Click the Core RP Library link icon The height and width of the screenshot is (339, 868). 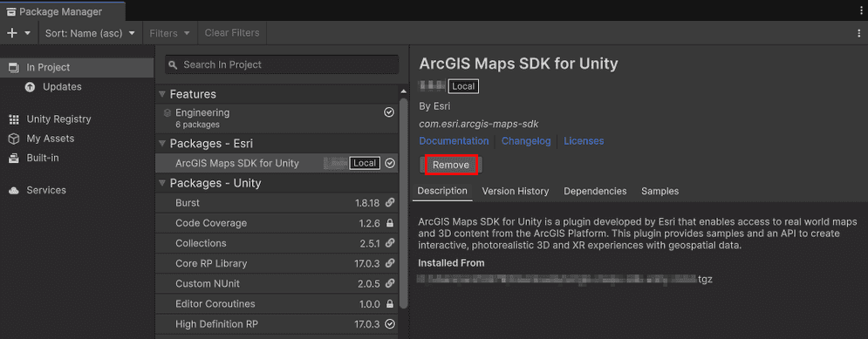point(390,264)
